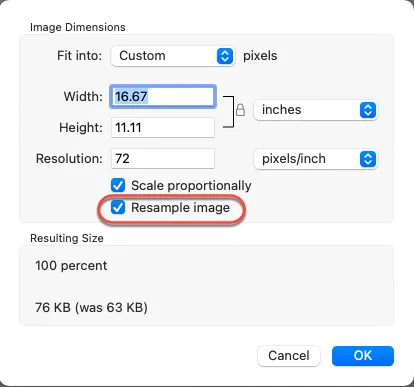The height and width of the screenshot is (387, 414).
Task: Click the inches unit stepper arrows
Action: [x=368, y=110]
